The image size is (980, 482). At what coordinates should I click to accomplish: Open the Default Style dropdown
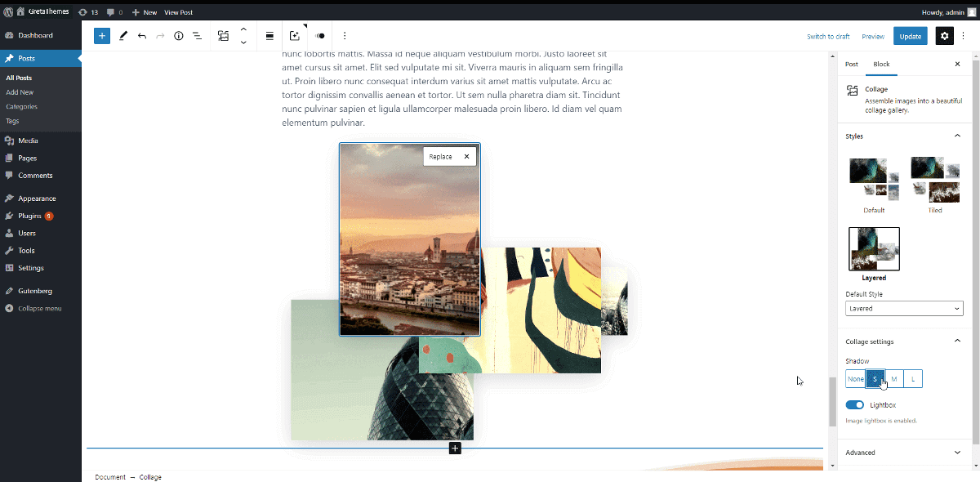[904, 309]
